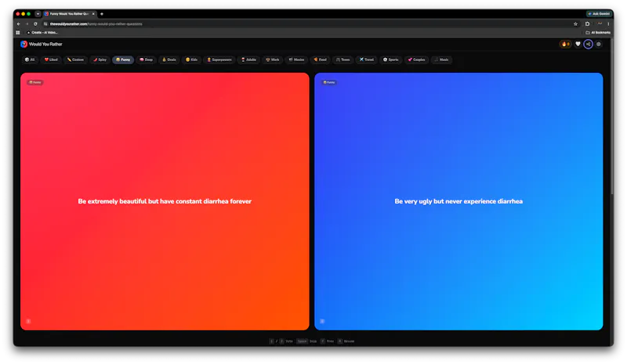Click the share icon in header
This screenshot has width=627, height=364.
(589, 44)
